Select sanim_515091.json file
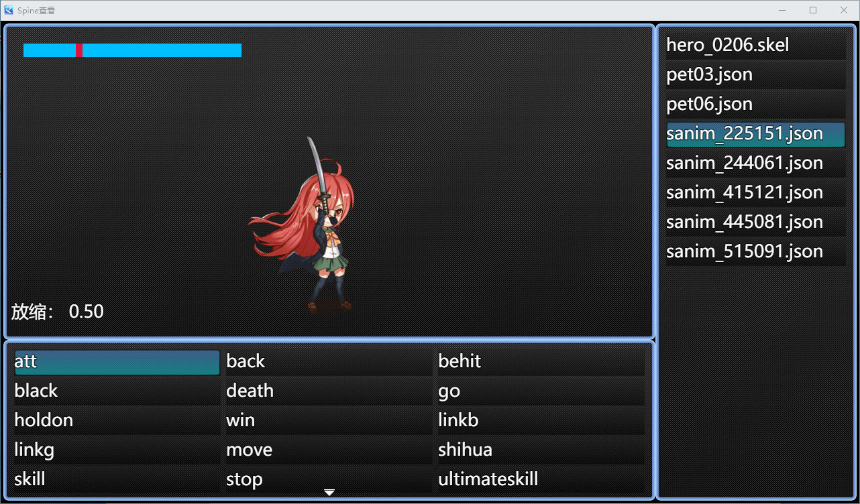The image size is (860, 504). pos(755,252)
